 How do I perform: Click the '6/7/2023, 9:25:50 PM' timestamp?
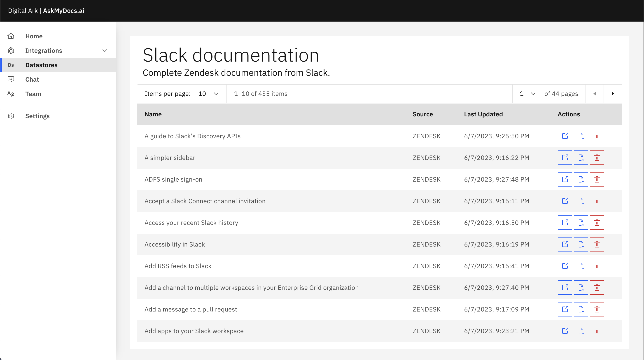(497, 136)
